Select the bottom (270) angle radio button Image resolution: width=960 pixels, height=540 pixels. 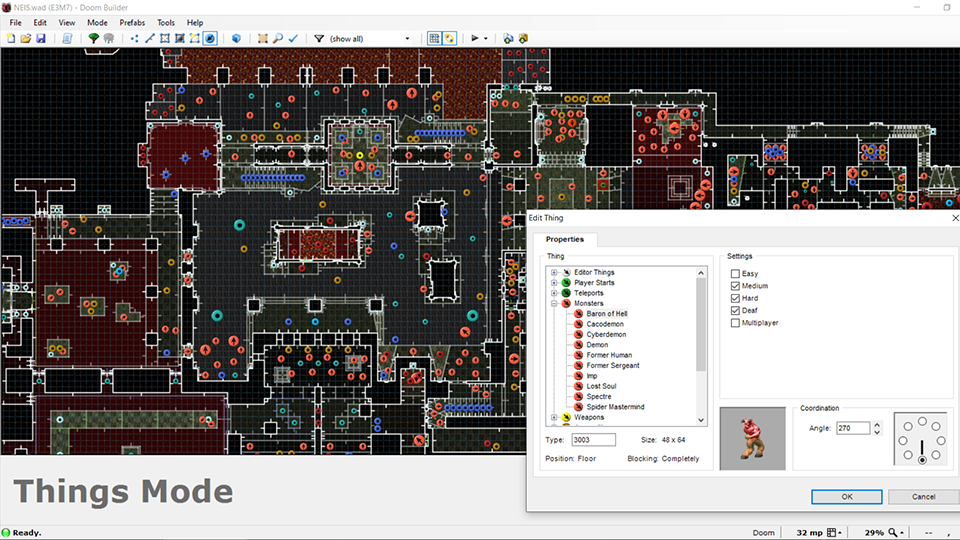click(922, 460)
